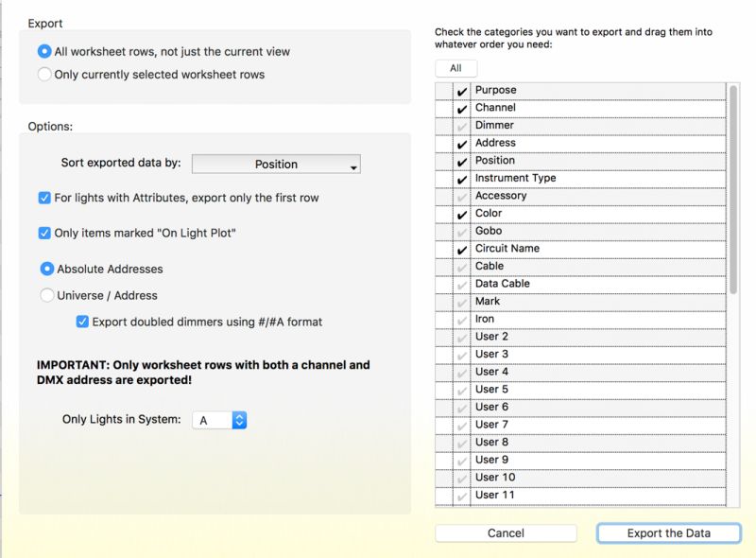This screenshot has height=558, width=756.
Task: Select the Instrument Type row text
Action: click(x=515, y=178)
